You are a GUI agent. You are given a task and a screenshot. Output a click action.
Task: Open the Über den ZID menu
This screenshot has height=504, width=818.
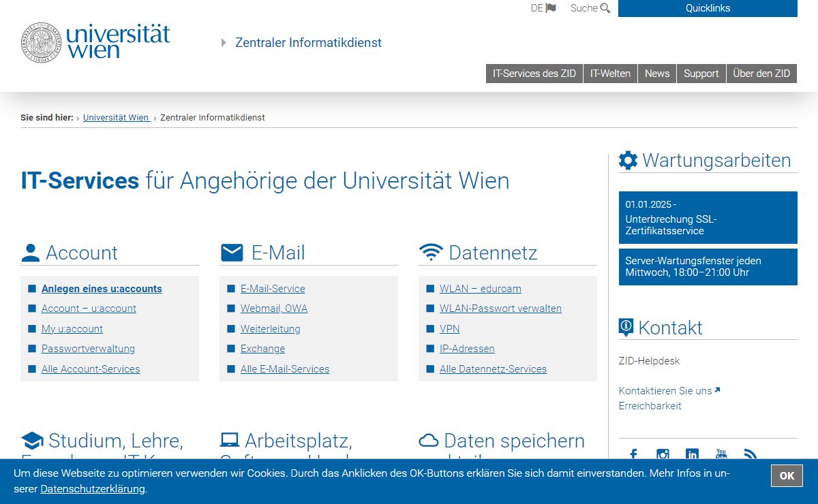point(761,74)
